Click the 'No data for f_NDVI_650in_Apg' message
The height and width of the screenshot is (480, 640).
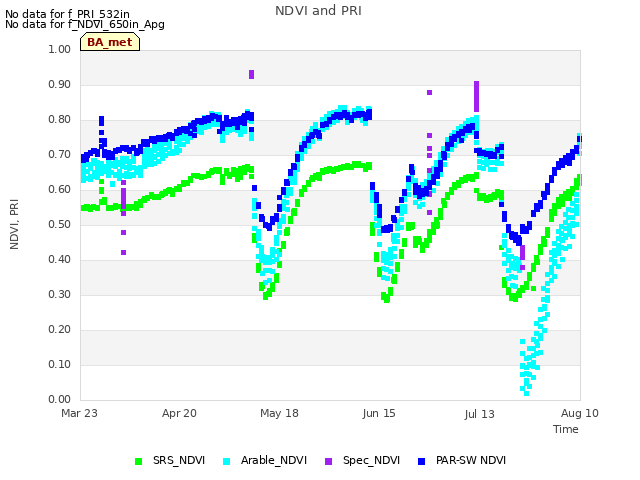coord(85,24)
